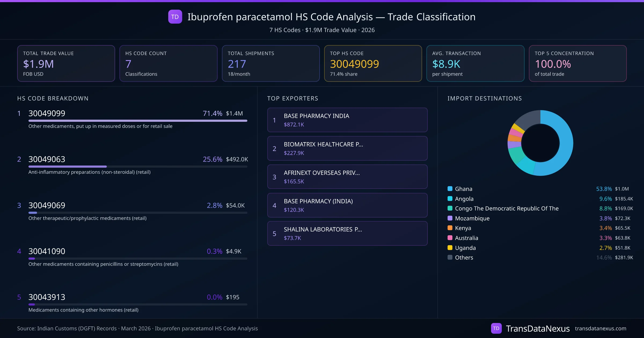Click the BASE PHARMACY INDIA exporter card
The image size is (644, 338).
347,120
